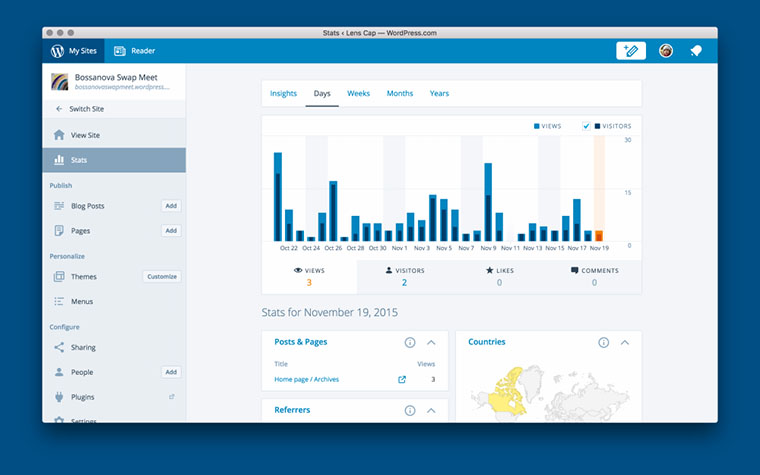Collapse the Posts & Pages panel
The width and height of the screenshot is (760, 475).
[431, 342]
